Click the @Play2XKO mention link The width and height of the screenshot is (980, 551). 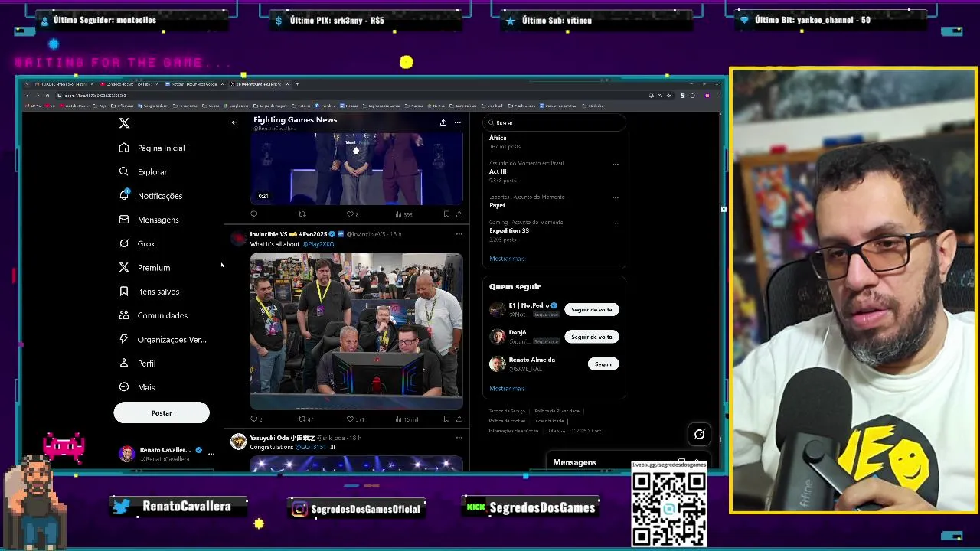pyautogui.click(x=318, y=244)
